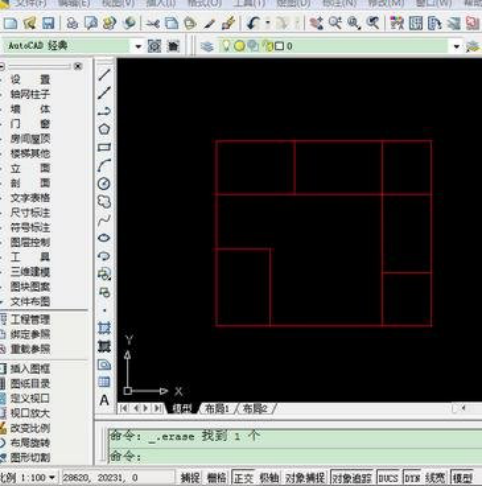
Task: Select the Table tool icon
Action: coord(104,382)
